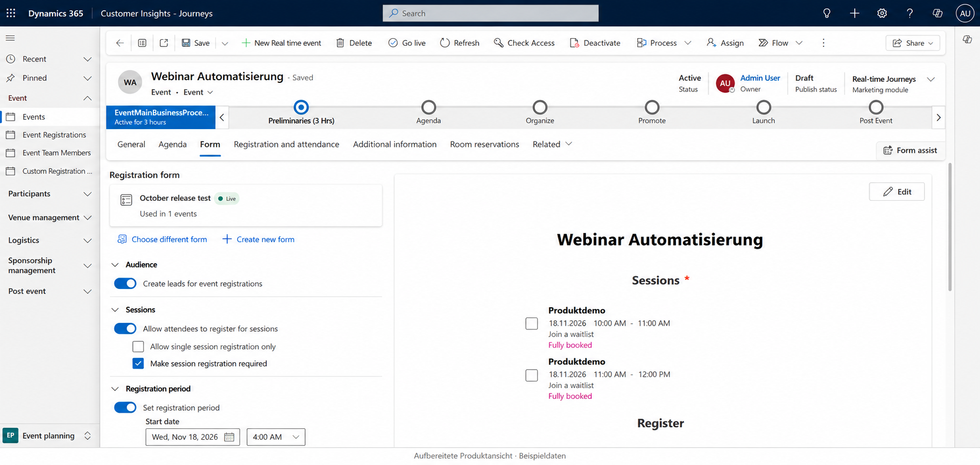Open the AU user account avatar
Screen dimensions: 980x465
(965, 13)
